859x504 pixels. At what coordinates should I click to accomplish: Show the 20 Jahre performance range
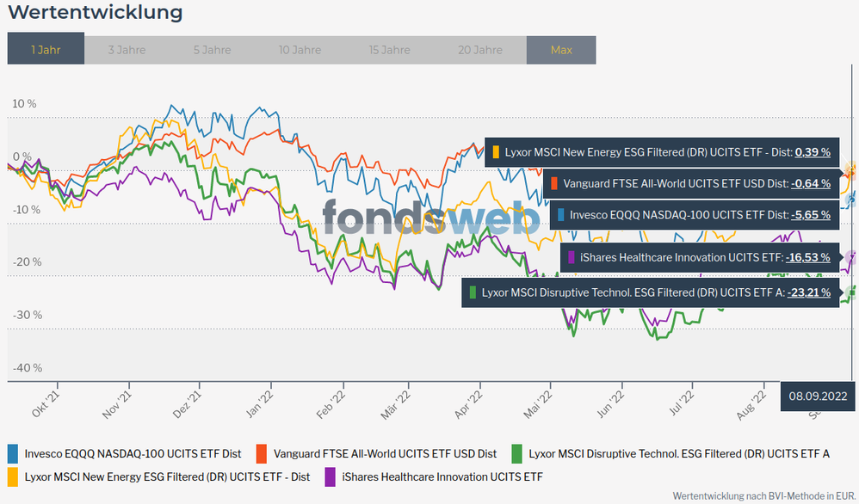pyautogui.click(x=479, y=50)
